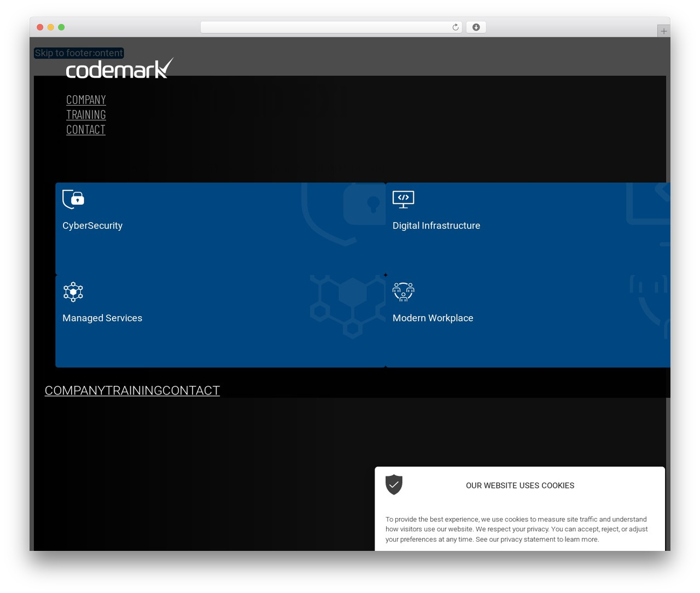Click the cookie banner shield checkmark icon

tap(394, 485)
